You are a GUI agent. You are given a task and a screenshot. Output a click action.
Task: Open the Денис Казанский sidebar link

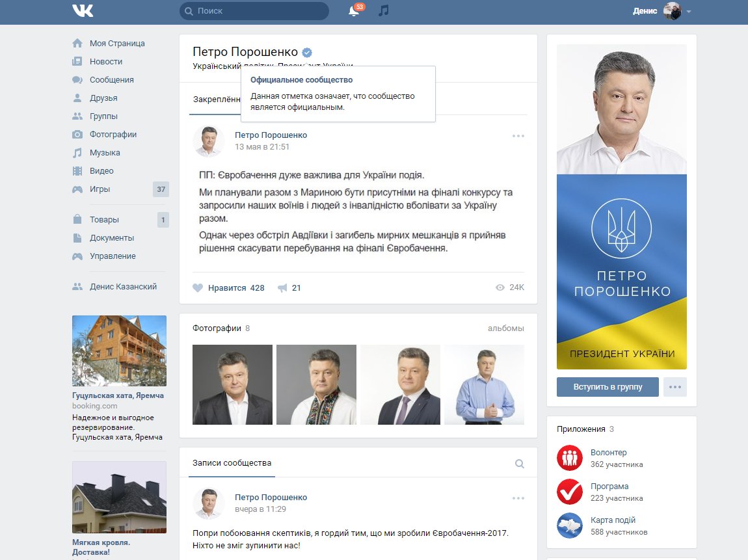click(x=123, y=287)
